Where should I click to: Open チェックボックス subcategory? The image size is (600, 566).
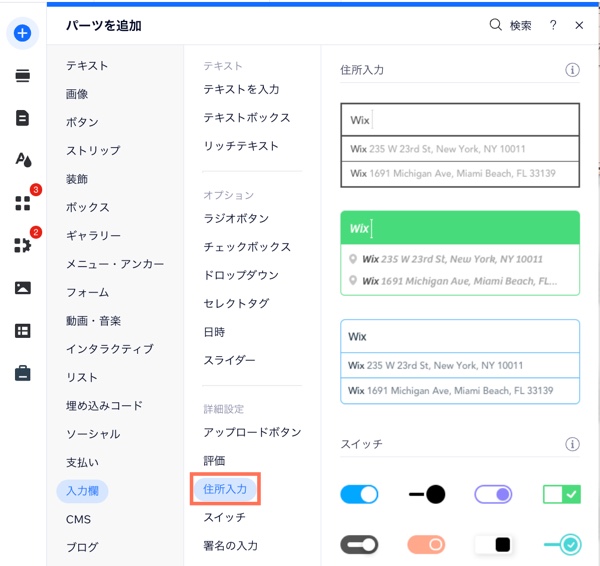(247, 246)
